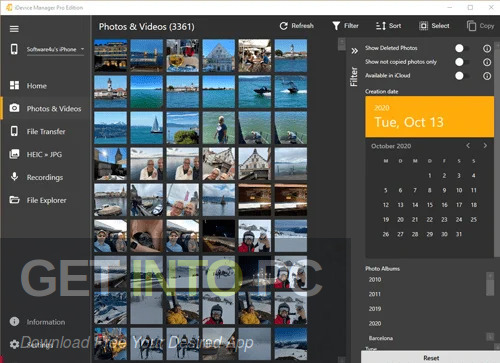Toggle Show not copied photos only
500x363 pixels.
click(x=462, y=62)
